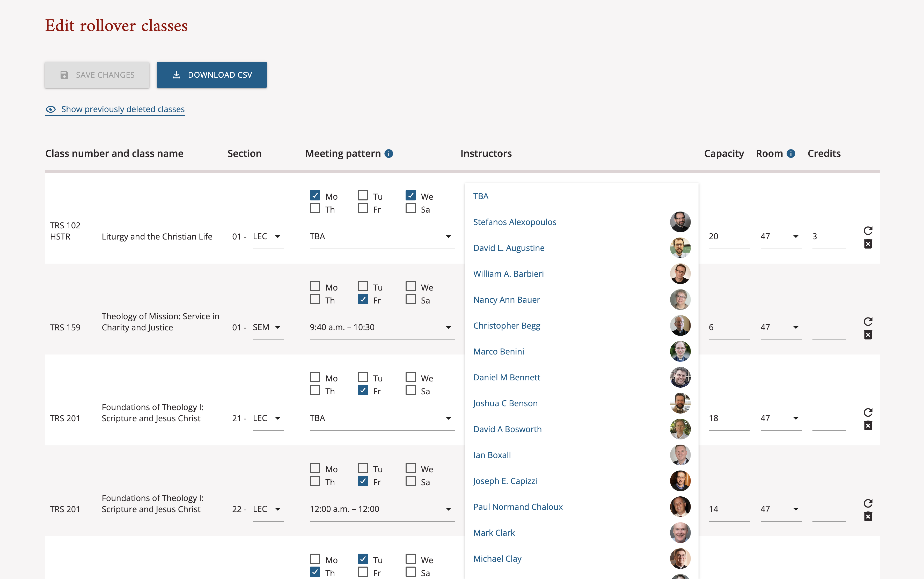
Task: Edit capacity field showing 14
Action: pyautogui.click(x=729, y=509)
